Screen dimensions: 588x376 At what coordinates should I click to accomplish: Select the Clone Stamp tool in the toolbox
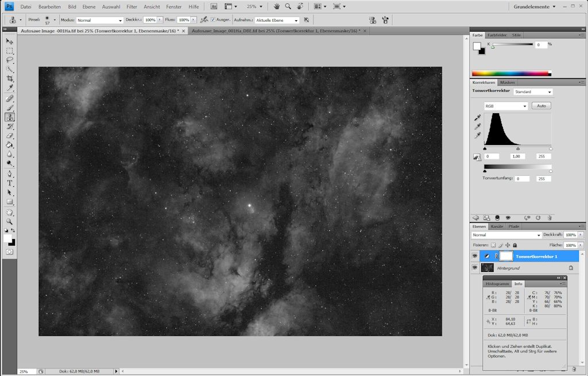pos(10,117)
